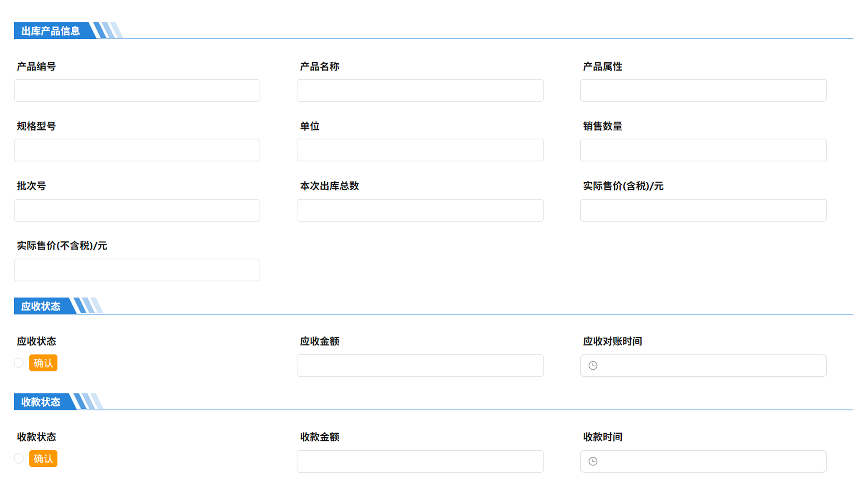Select the 应收状态 确认 radio button
868x488 pixels.
tap(19, 363)
